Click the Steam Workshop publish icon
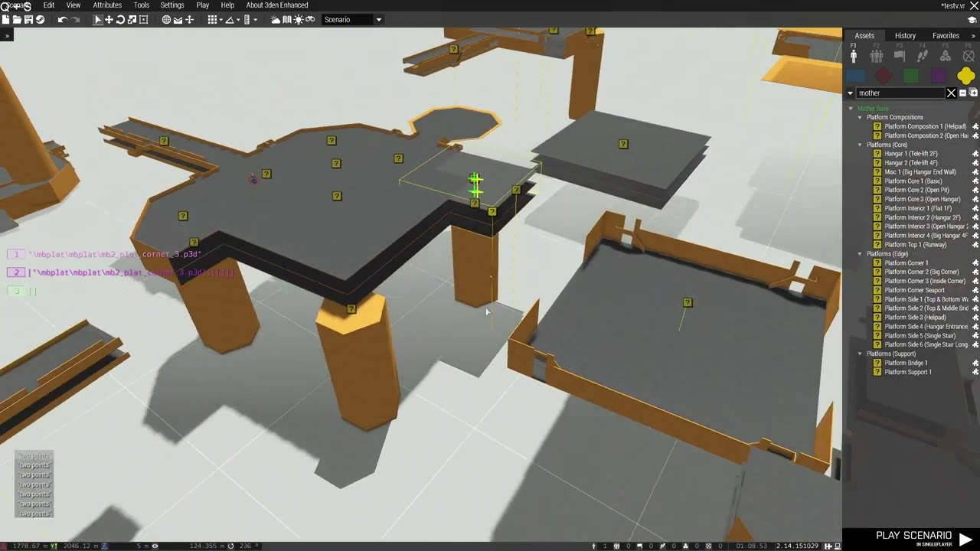 [x=40, y=20]
